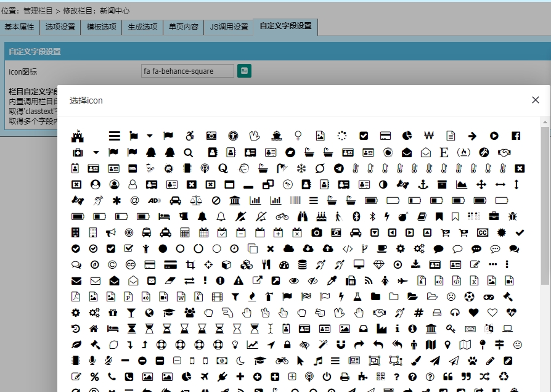
Task: Click the icon图标 text input field
Action: click(x=187, y=71)
